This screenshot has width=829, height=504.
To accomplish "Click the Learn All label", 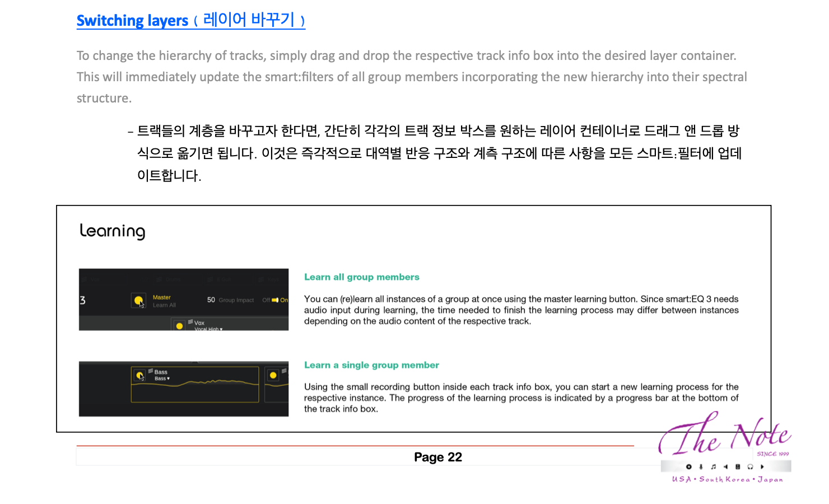I will 164,305.
